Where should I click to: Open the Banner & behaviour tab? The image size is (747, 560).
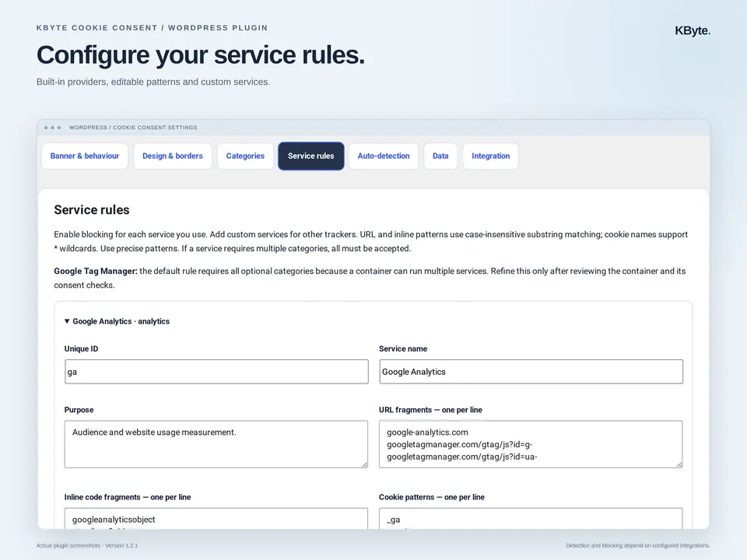(x=85, y=156)
